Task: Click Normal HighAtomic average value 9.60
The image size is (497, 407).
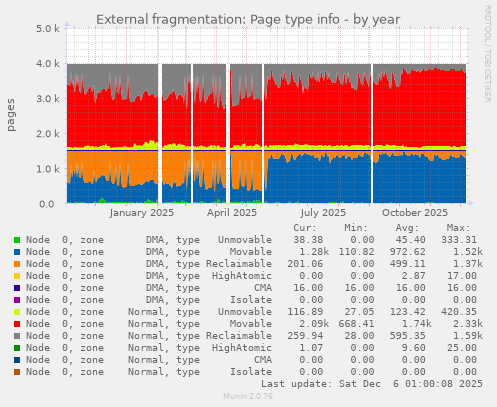Action: pyautogui.click(x=414, y=348)
